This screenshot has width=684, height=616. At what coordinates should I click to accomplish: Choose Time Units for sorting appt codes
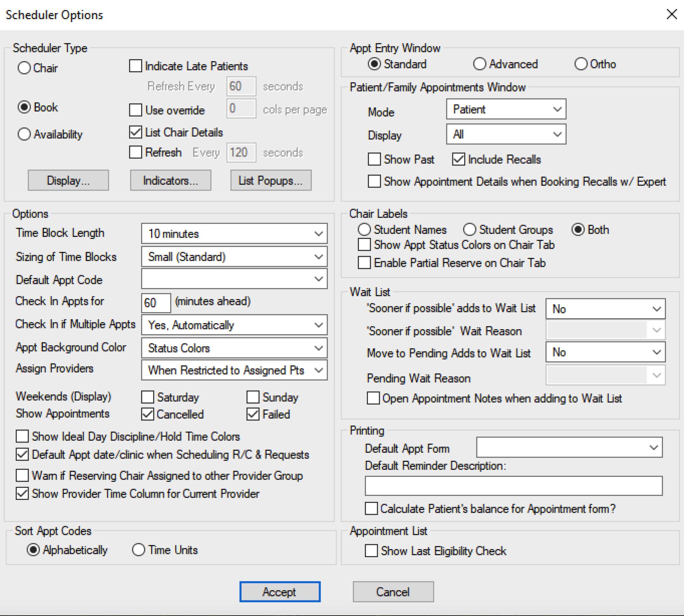(x=139, y=550)
